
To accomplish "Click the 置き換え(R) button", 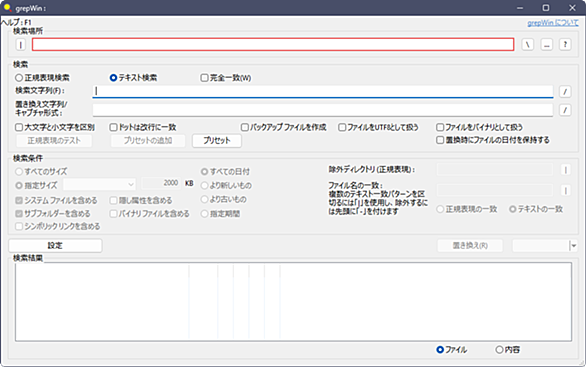I will tap(470, 246).
